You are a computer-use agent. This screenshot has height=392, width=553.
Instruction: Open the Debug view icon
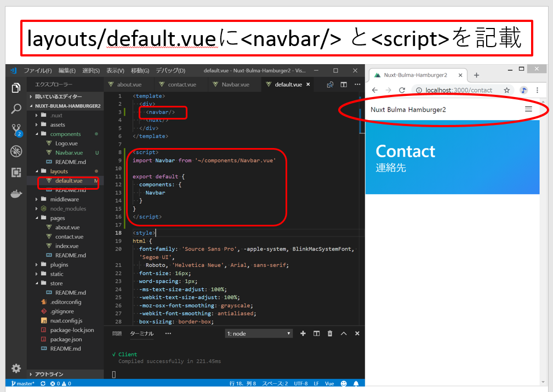[x=16, y=151]
